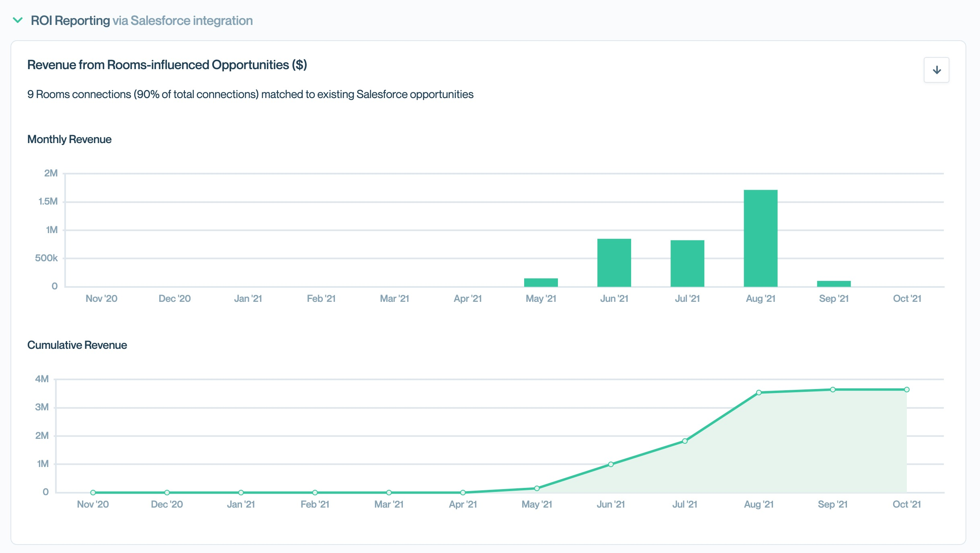
Task: Select the Oct '21 cumulative data point
Action: point(906,389)
